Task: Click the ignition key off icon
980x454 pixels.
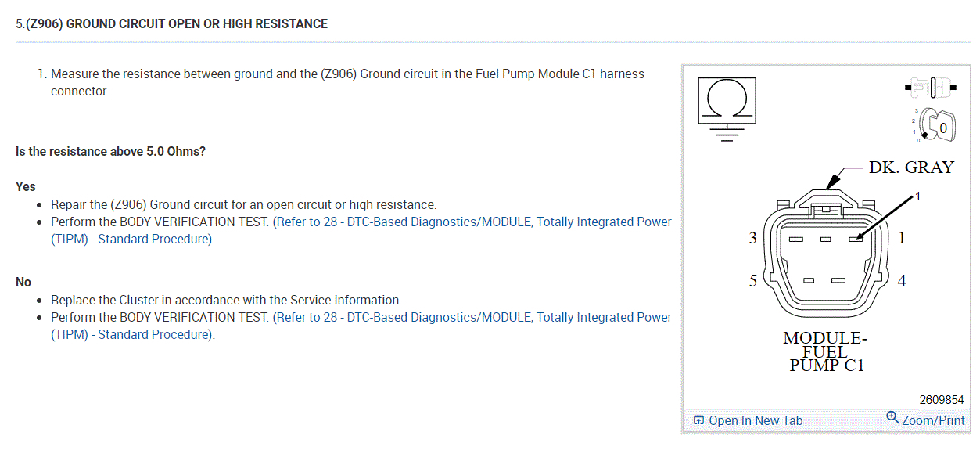Action: (934, 125)
